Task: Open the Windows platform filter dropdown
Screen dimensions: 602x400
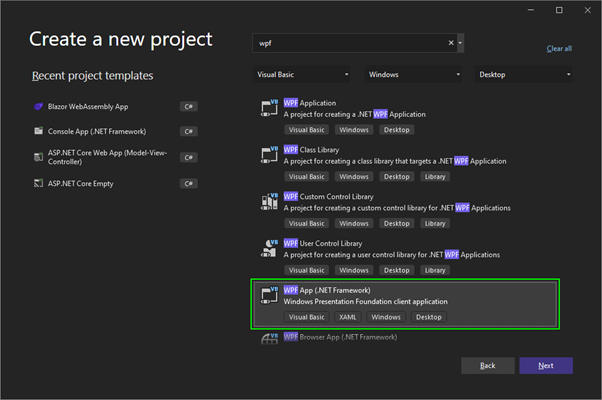Action: click(x=413, y=74)
